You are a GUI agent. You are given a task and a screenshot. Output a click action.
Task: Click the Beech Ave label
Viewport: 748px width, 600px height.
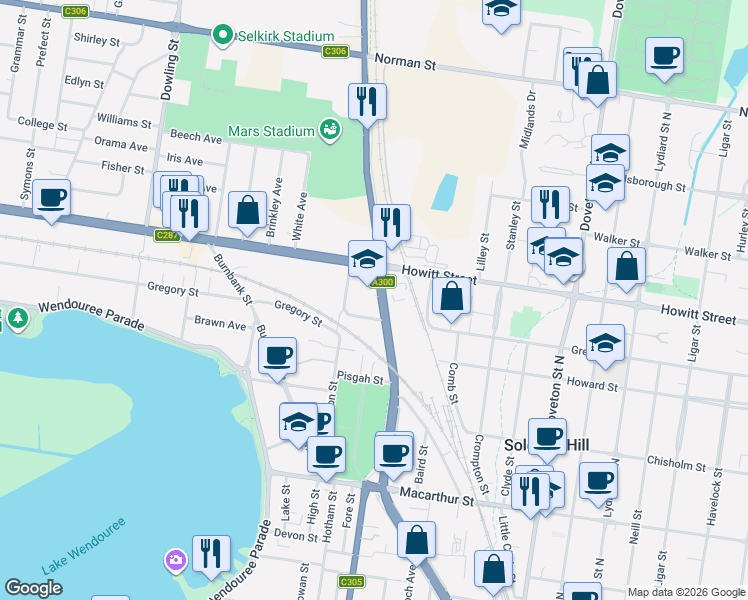click(x=196, y=136)
